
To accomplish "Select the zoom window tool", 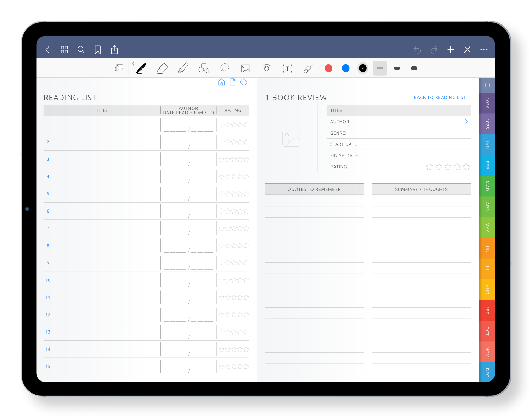I will 119,68.
